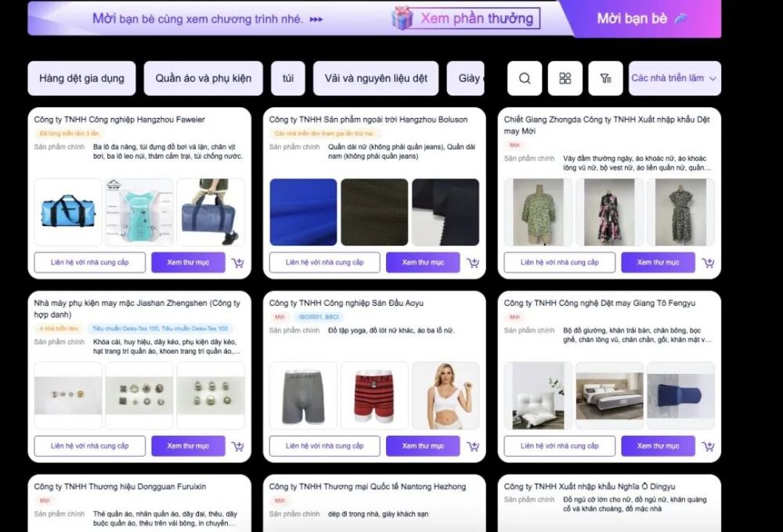
Task: Select the Vải và nguyên liệu dệt category
Action: [376, 78]
